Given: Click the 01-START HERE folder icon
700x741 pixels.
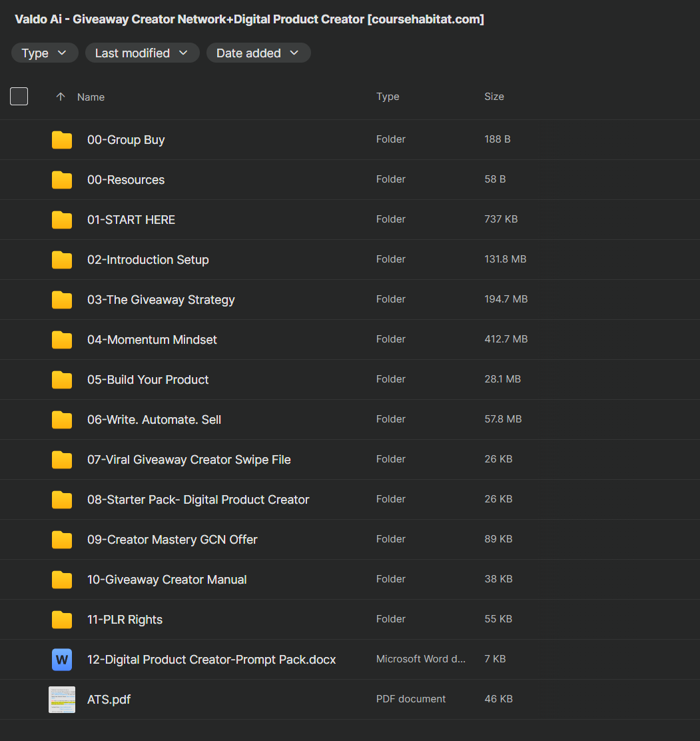Looking at the screenshot, I should click(x=62, y=220).
